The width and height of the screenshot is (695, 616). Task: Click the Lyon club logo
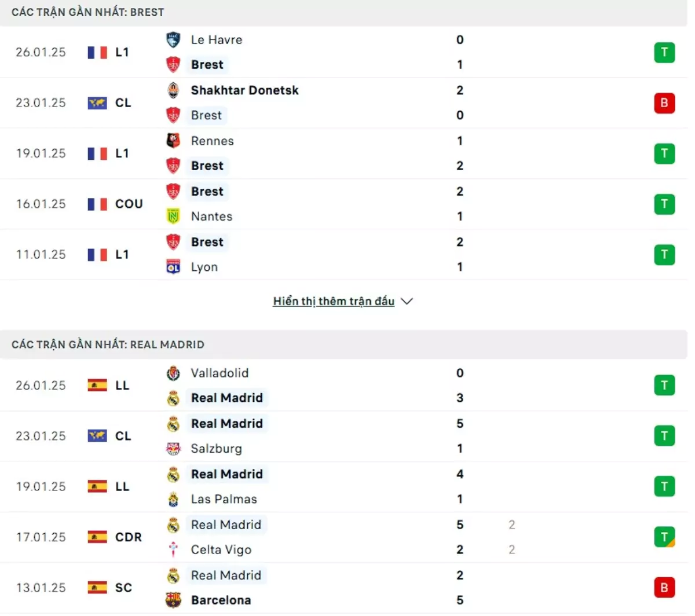[x=173, y=267]
